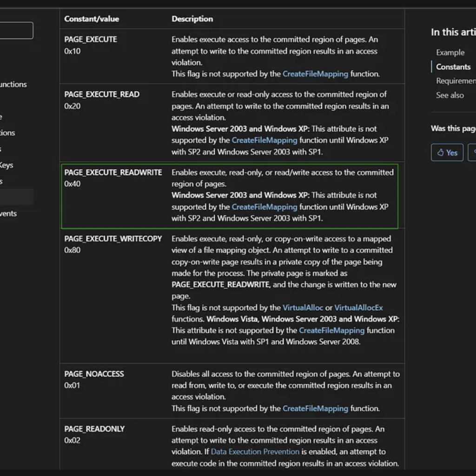The width and height of the screenshot is (476, 476).
Task: Open CreateFileMapping link in PAGE_EXECUTE_READ row
Action: point(264,140)
